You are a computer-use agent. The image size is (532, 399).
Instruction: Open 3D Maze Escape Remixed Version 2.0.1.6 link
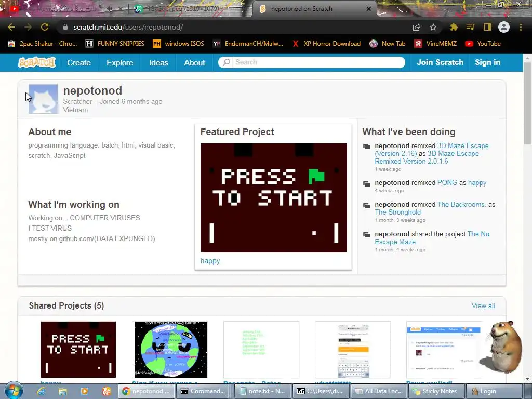(x=427, y=157)
